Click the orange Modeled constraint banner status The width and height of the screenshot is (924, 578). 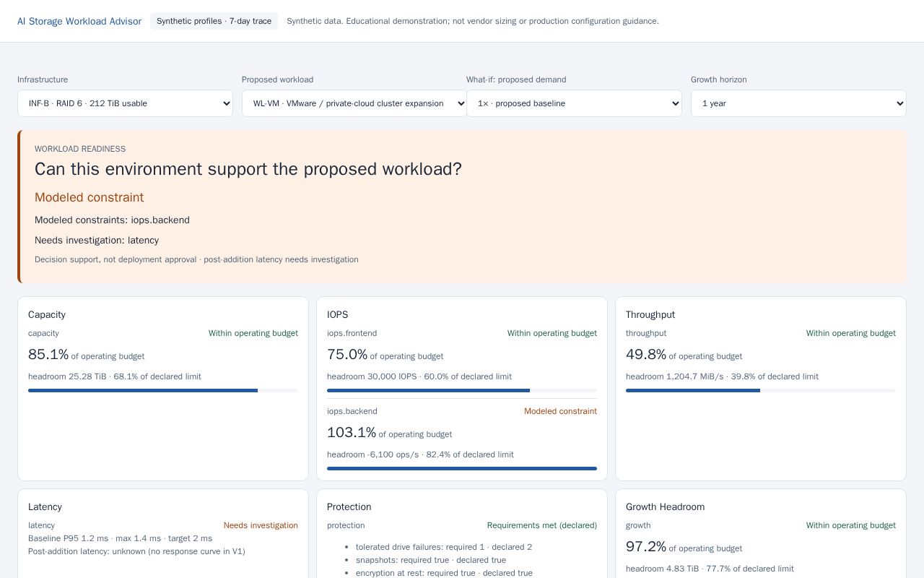[90, 197]
